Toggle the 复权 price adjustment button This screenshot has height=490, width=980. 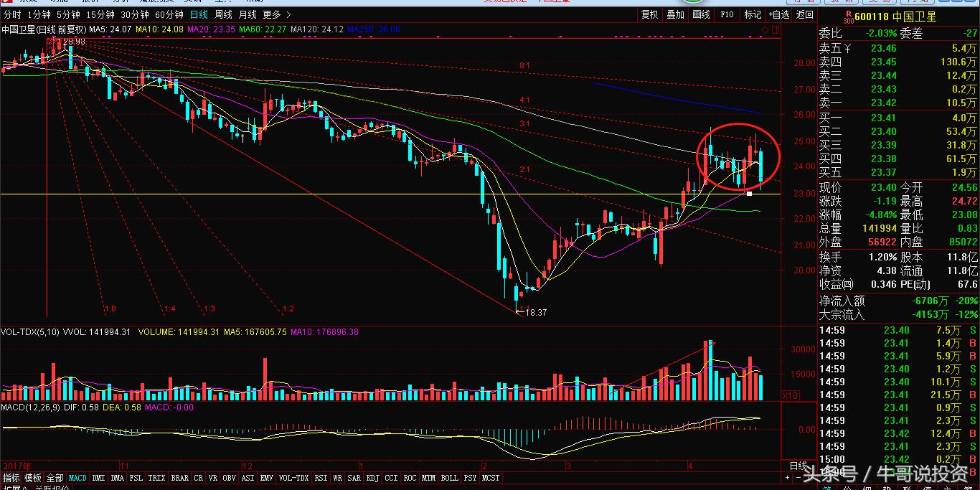[649, 15]
